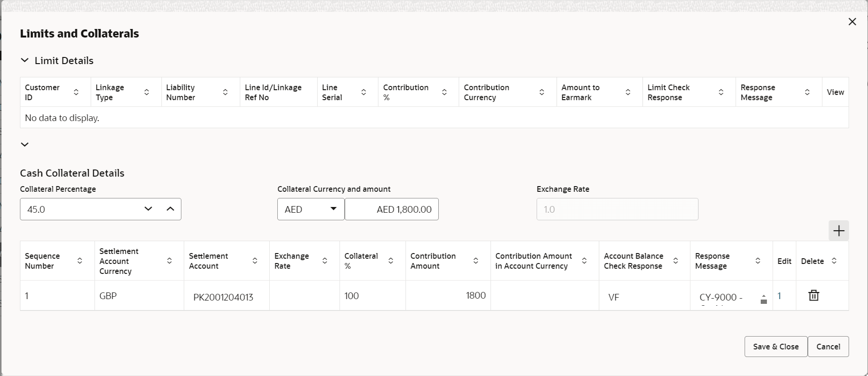Delete the collateral row with trash icon
Viewport: 868px width, 376px height.
pos(813,295)
